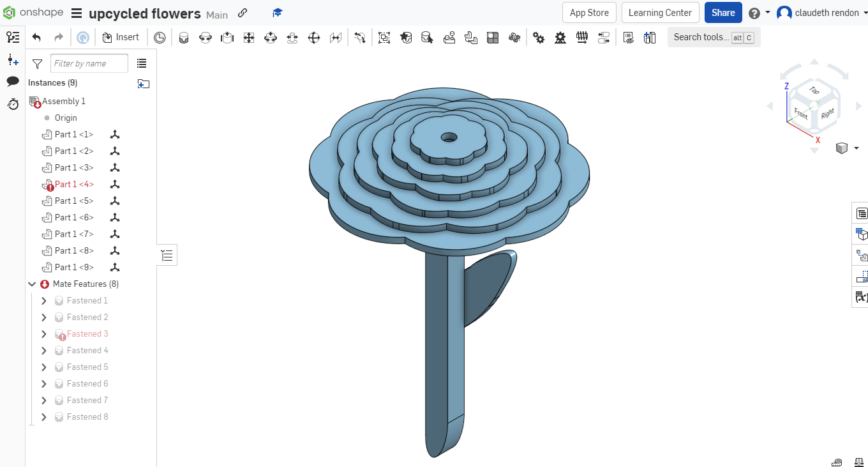The height and width of the screenshot is (467, 868).
Task: Click the clock icon in toolbar
Action: [160, 38]
